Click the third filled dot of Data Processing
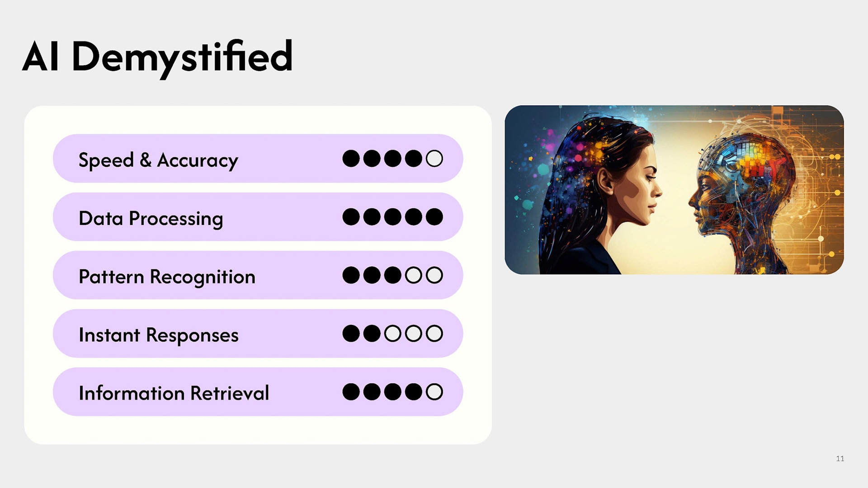Image resolution: width=868 pixels, height=488 pixels. [392, 217]
